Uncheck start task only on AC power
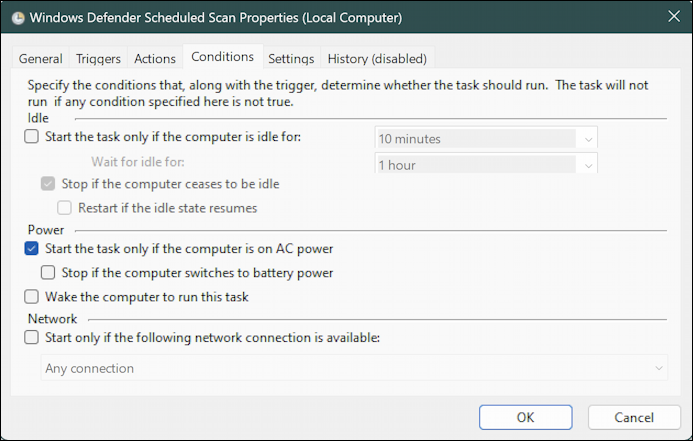The height and width of the screenshot is (441, 693). [x=31, y=248]
